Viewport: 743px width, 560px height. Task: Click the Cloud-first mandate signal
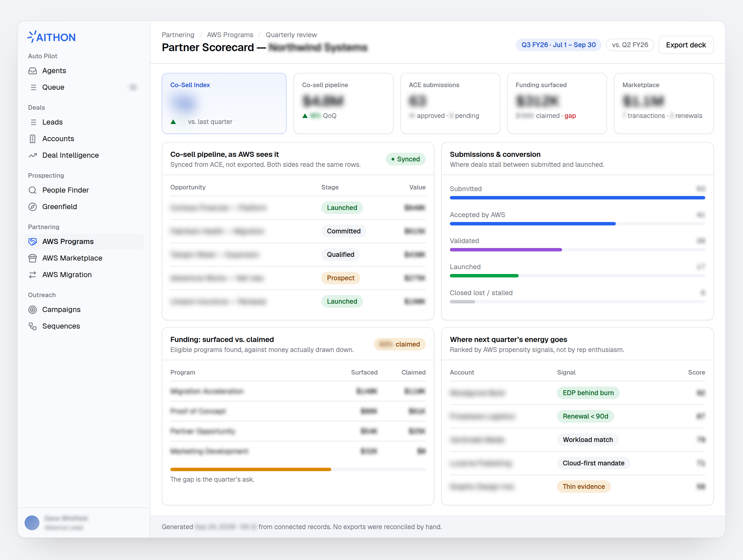click(x=594, y=463)
